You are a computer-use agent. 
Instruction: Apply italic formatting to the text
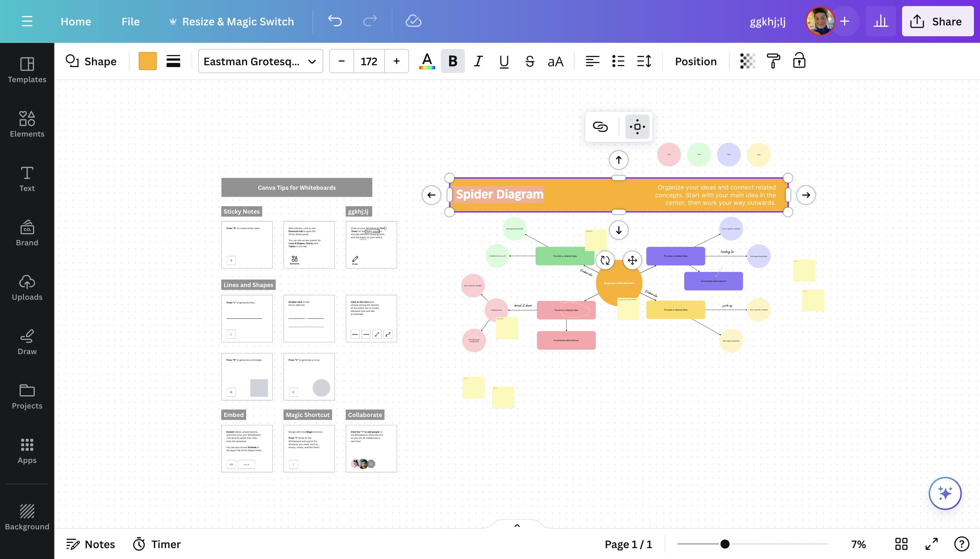(x=478, y=61)
